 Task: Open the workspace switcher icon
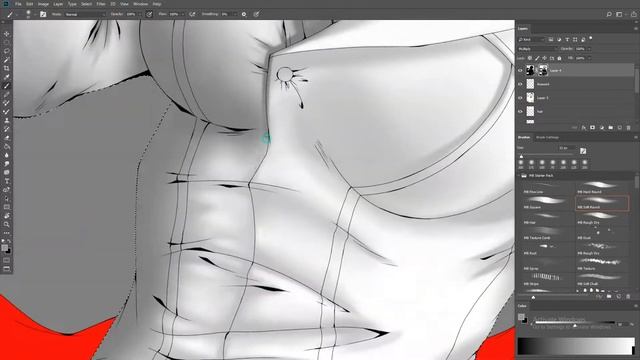point(620,14)
